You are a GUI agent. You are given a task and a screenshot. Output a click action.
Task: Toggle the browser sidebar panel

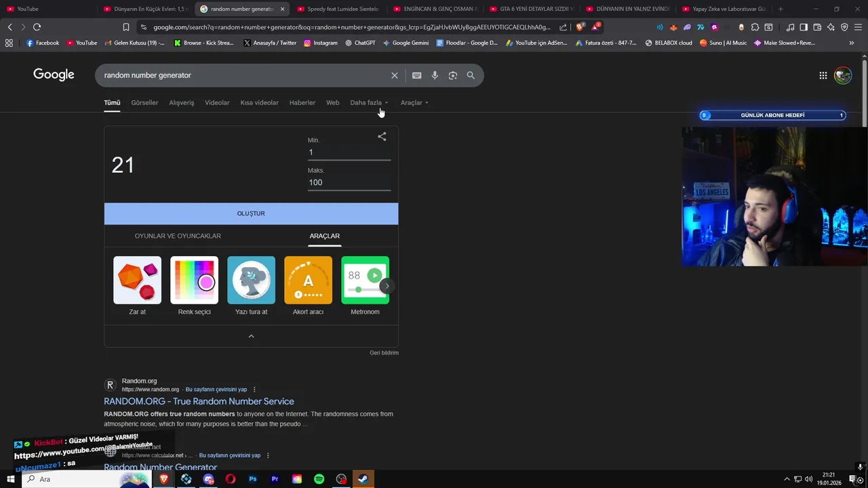point(804,27)
